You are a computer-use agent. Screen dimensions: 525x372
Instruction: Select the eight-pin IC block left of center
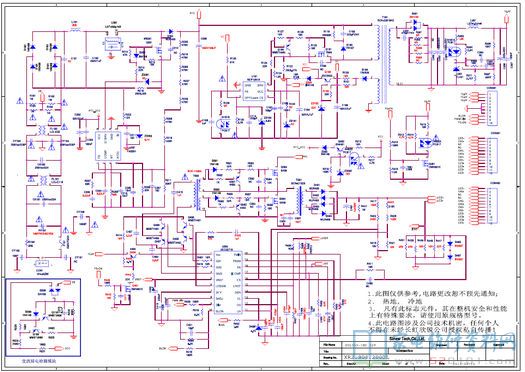(108, 146)
